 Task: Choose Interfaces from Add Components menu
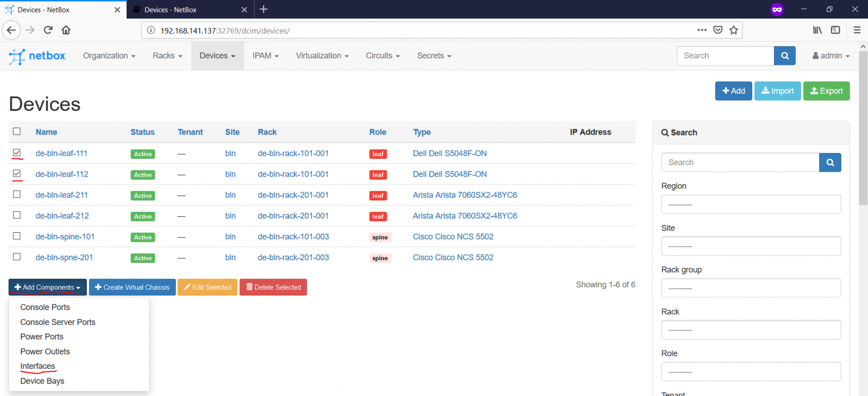point(38,366)
